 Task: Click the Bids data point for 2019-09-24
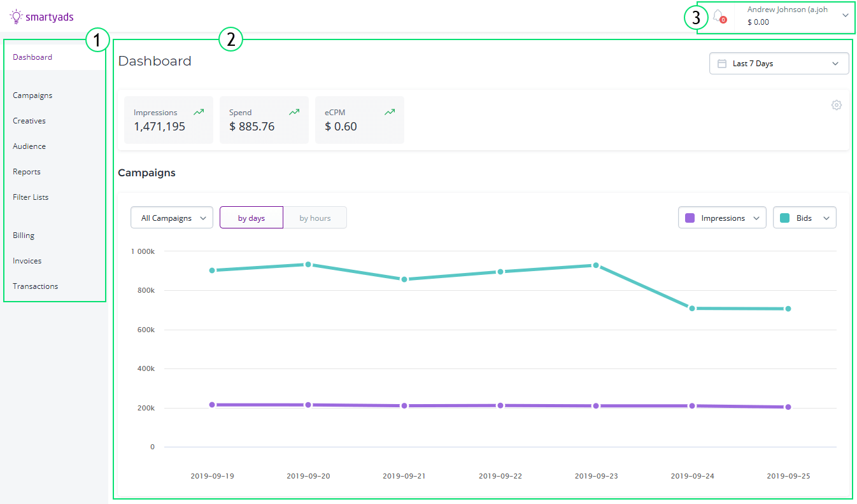pos(692,308)
